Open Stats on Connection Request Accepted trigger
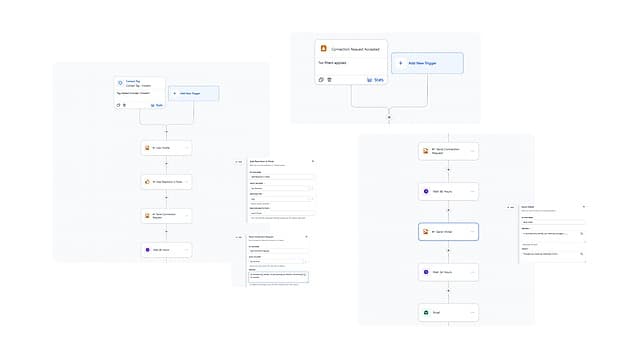Viewport: 640px width, 360px height. tap(375, 80)
